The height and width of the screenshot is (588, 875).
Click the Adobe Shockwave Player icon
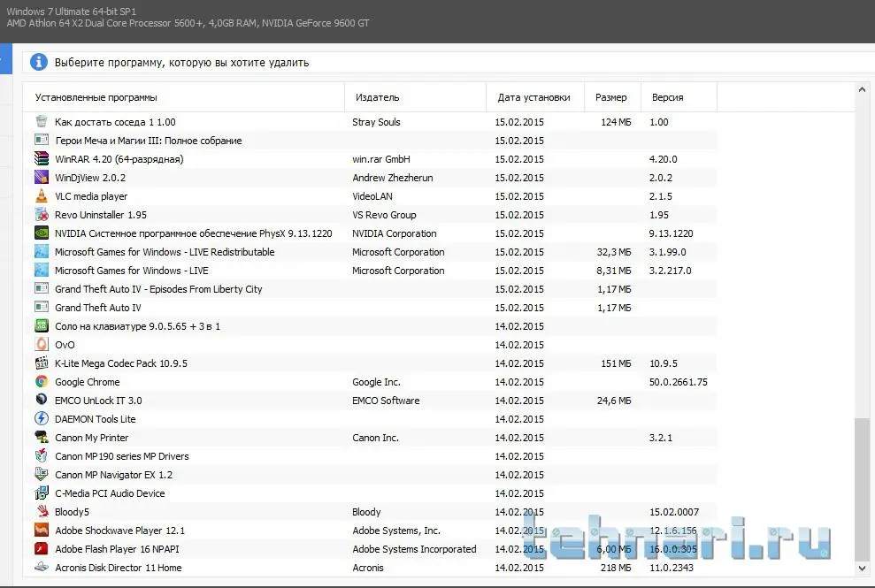click(42, 530)
